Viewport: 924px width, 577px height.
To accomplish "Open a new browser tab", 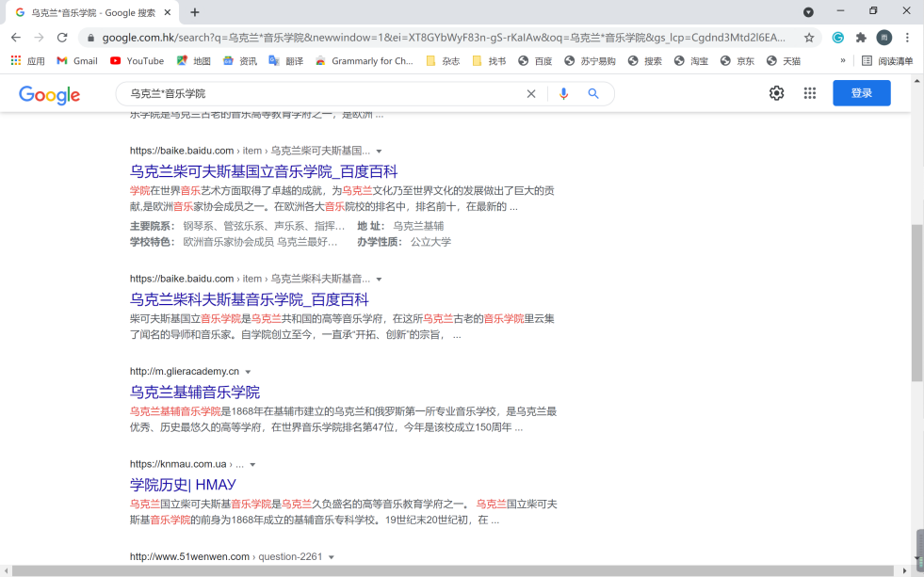I will (195, 12).
